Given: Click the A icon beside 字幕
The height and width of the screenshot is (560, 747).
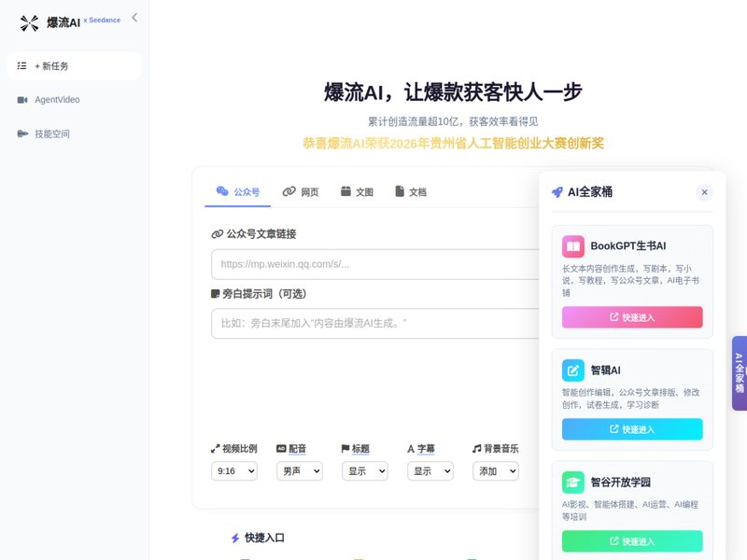Looking at the screenshot, I should click(411, 449).
